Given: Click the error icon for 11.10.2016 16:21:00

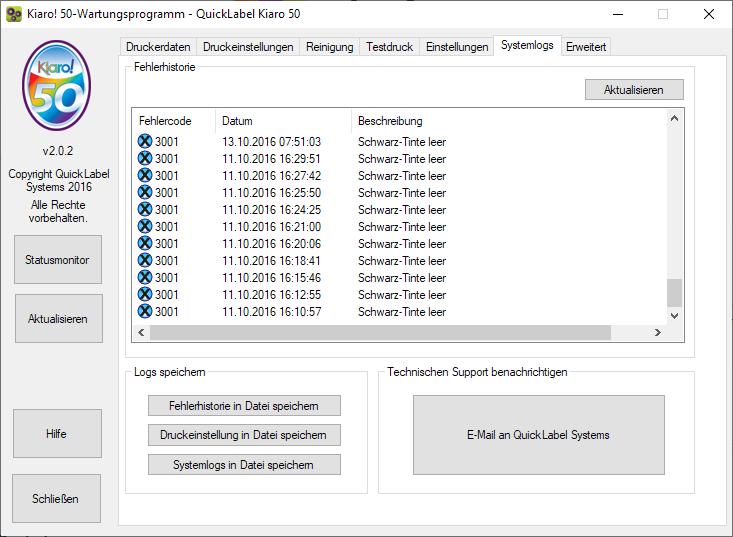Looking at the screenshot, I should pos(145,226).
